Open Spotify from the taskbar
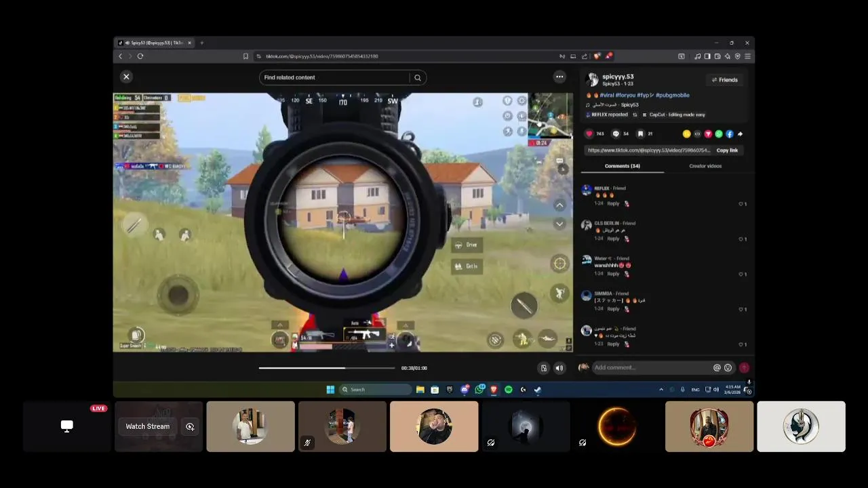This screenshot has height=488, width=868. [509, 390]
